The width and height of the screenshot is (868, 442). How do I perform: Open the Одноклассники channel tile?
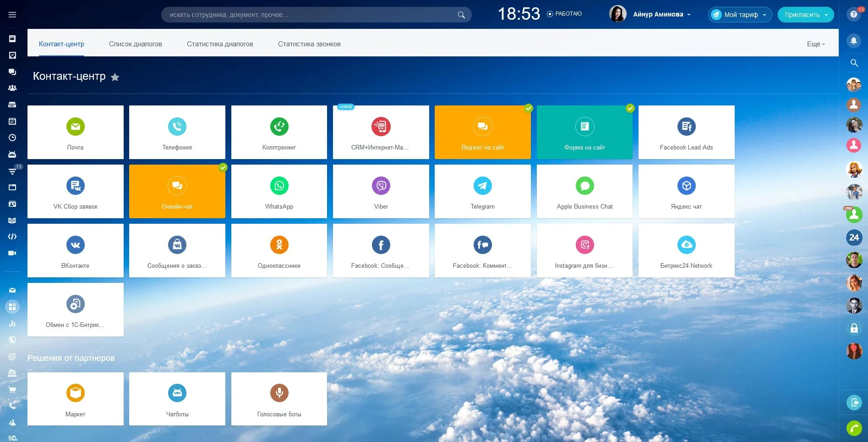(x=279, y=250)
